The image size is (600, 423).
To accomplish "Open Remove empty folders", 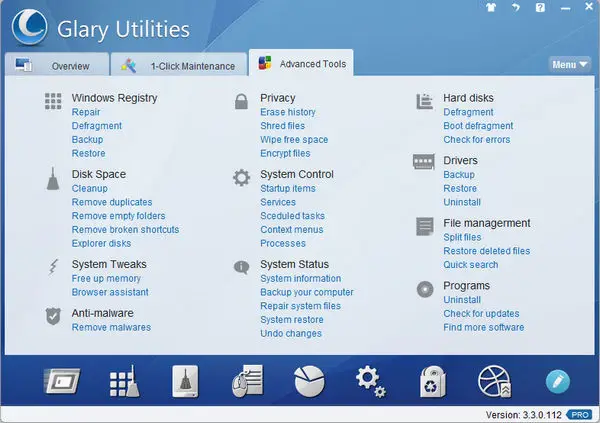I will (x=119, y=216).
